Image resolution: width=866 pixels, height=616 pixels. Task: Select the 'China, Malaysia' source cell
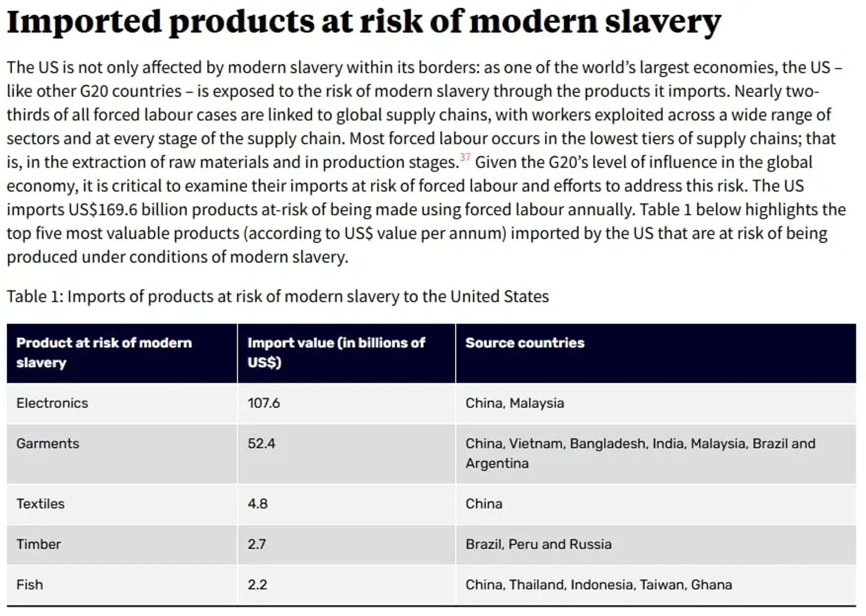tap(656, 403)
